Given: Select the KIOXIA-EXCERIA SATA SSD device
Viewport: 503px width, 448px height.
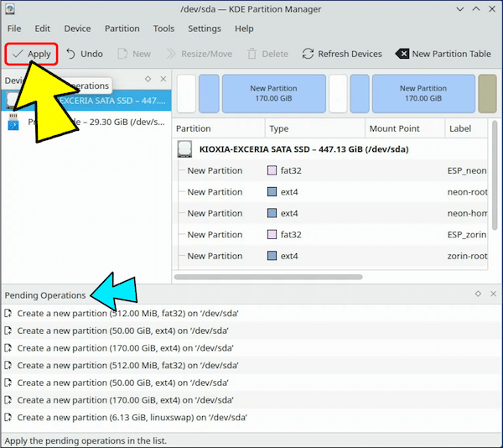Looking at the screenshot, I should click(x=109, y=102).
